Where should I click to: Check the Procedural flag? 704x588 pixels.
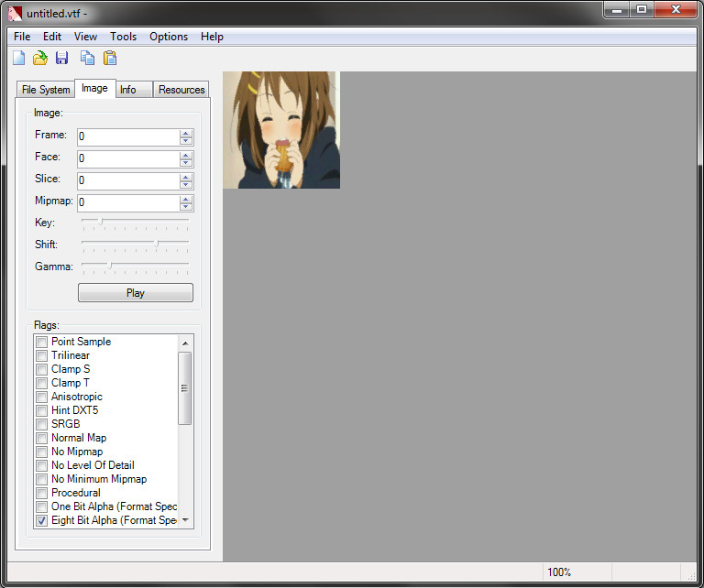[x=42, y=493]
